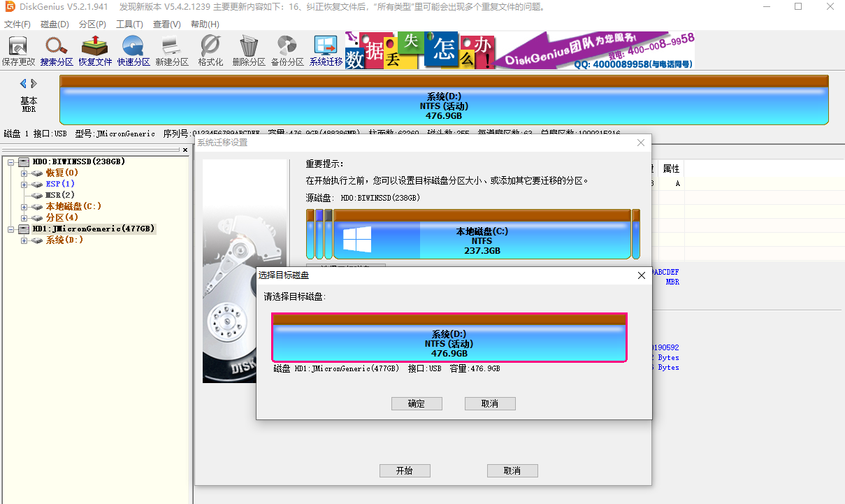Open the 磁盘(D) menu
The image size is (845, 504).
click(55, 24)
